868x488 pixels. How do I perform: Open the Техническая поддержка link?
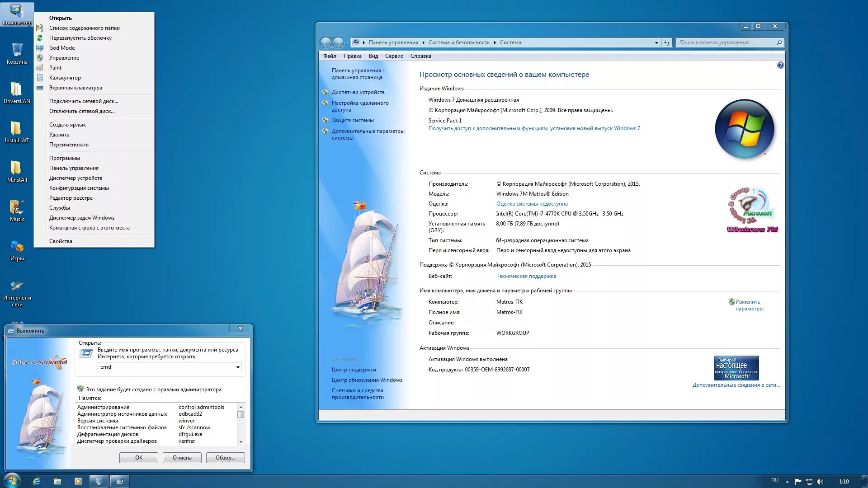tap(526, 276)
